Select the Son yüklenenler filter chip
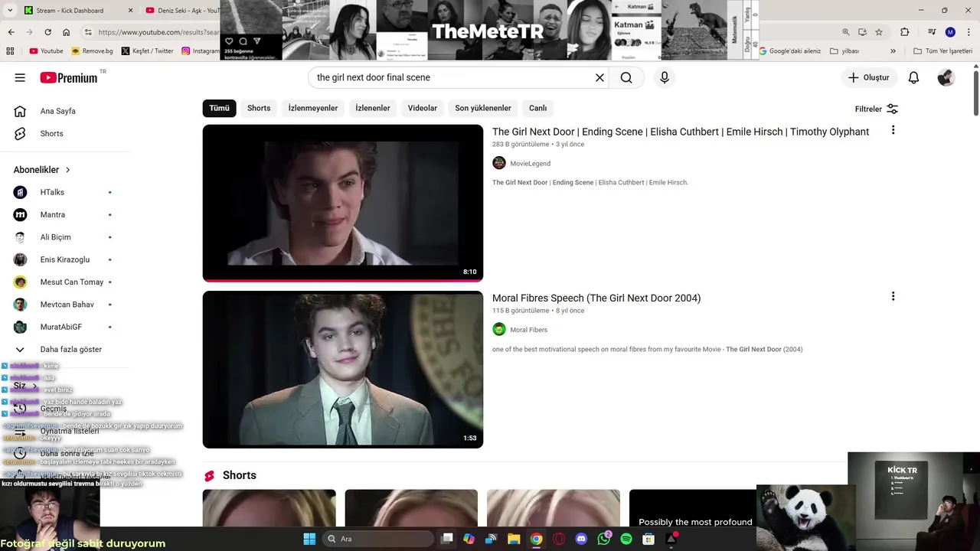980x551 pixels. coord(483,108)
